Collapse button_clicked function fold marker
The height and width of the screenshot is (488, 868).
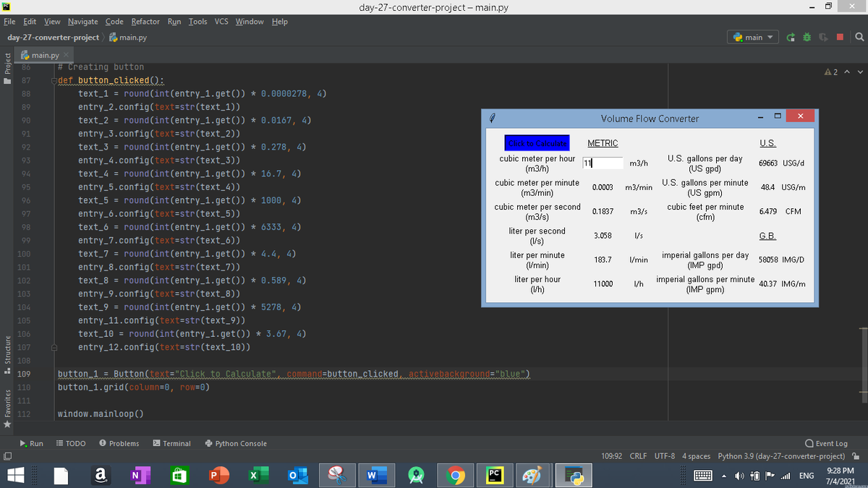coord(54,81)
